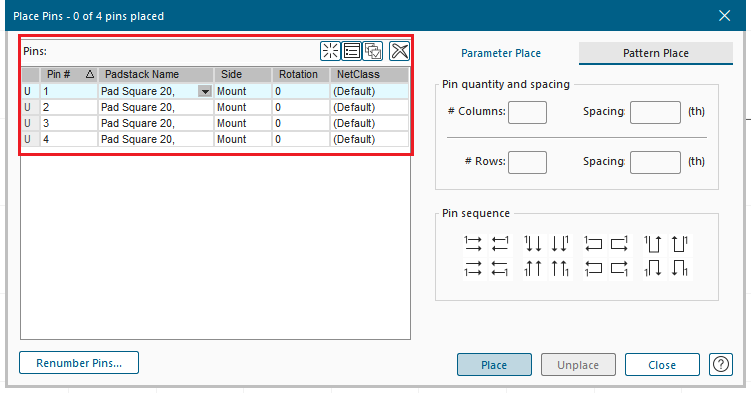Choose sequence starting bottom-right with columns upward
Viewport: 751px width, 393px height.
click(x=559, y=269)
